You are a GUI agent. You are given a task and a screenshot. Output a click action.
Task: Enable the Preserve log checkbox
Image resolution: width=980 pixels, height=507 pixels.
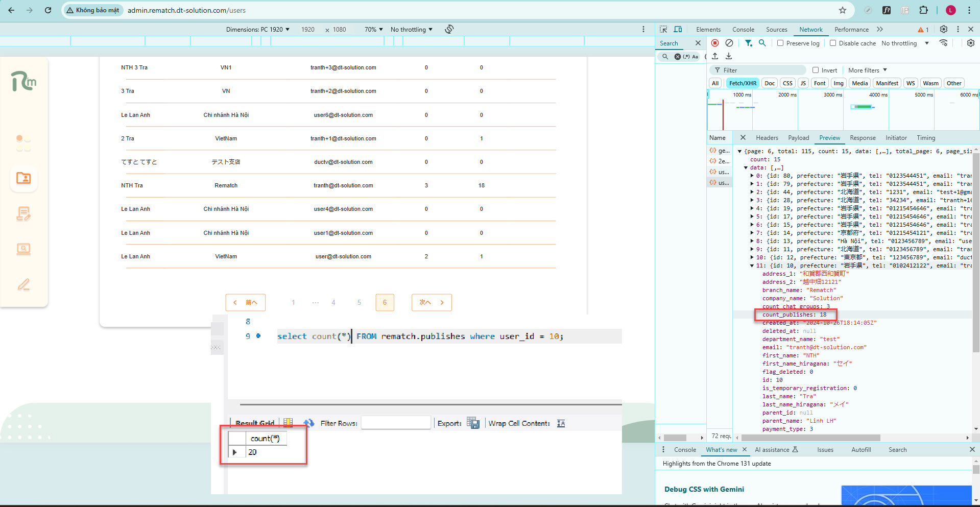click(780, 43)
